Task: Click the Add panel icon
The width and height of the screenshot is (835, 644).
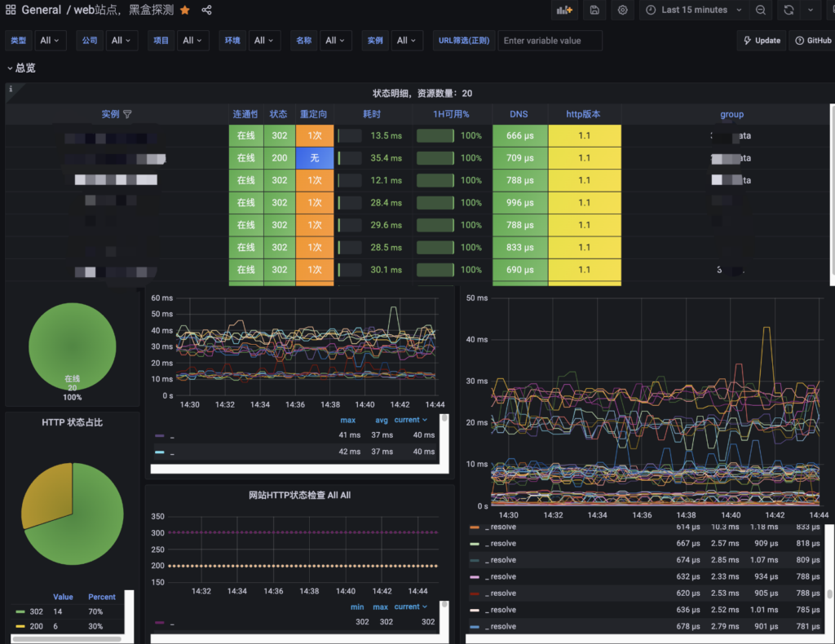Action: 564,10
